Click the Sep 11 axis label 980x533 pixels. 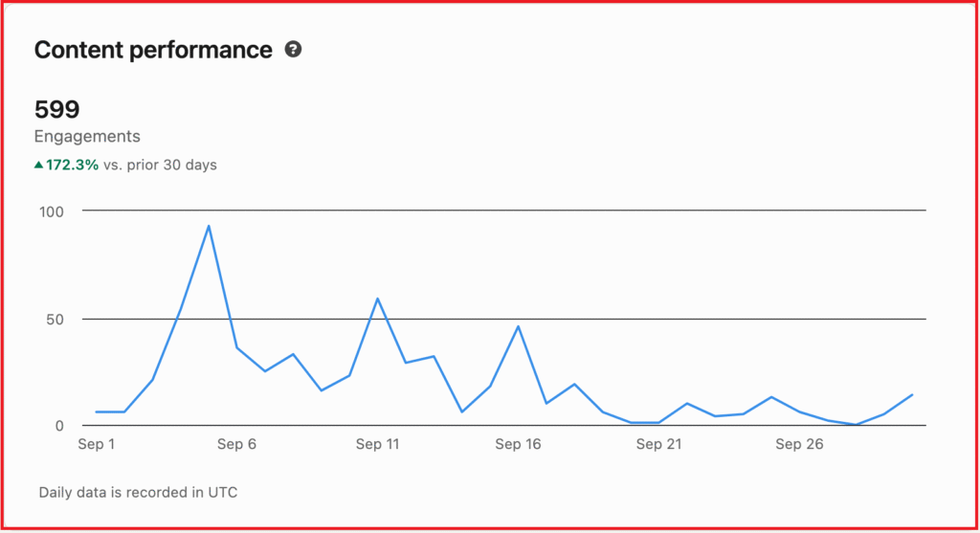click(x=377, y=444)
